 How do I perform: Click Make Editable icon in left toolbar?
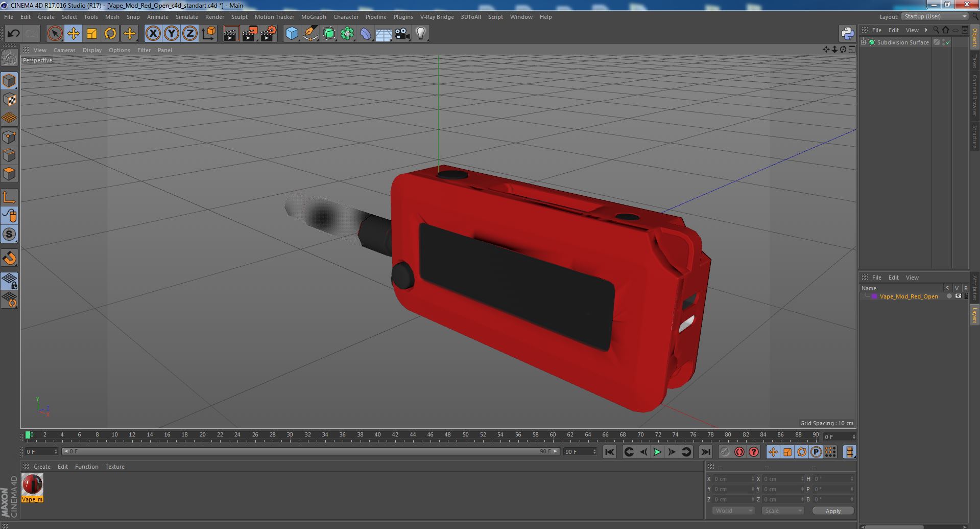[9, 58]
